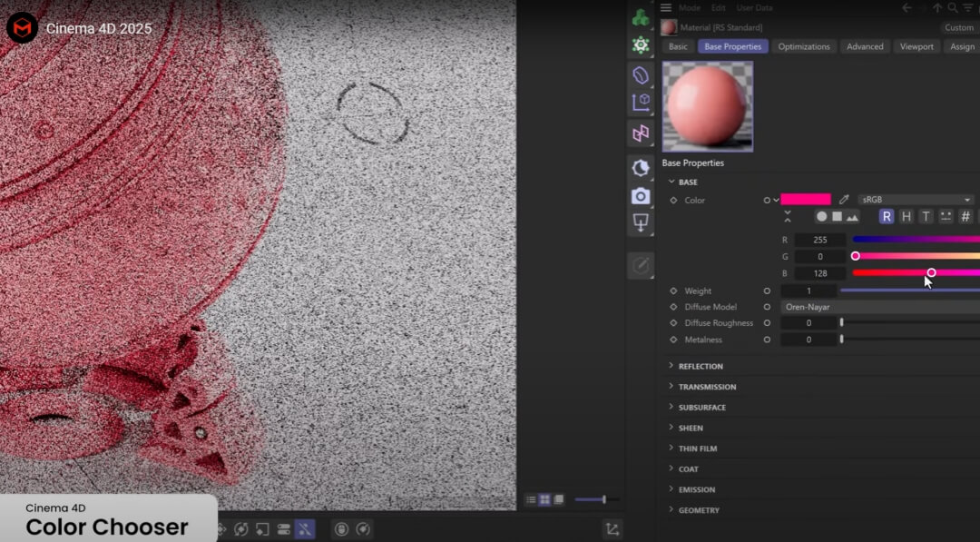Click the back arrow in the Attribute Manager
Screen dimensions: 980x542
(x=906, y=7)
